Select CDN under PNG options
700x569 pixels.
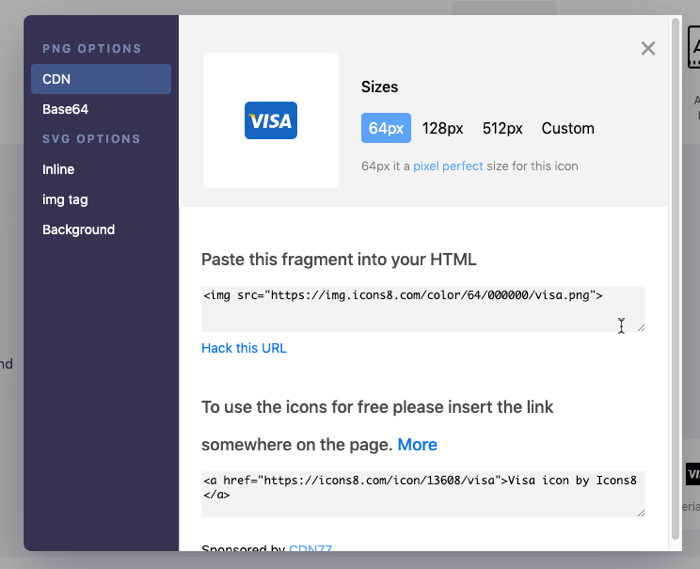(101, 79)
